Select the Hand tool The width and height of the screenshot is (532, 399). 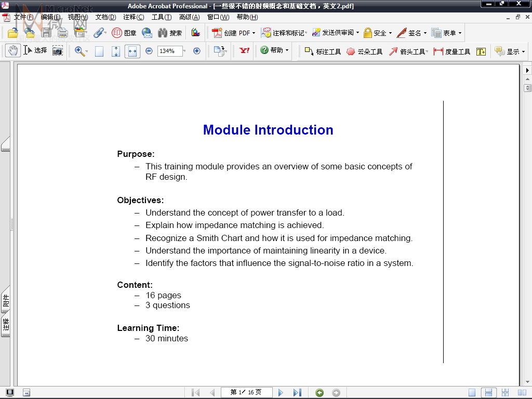[13, 51]
